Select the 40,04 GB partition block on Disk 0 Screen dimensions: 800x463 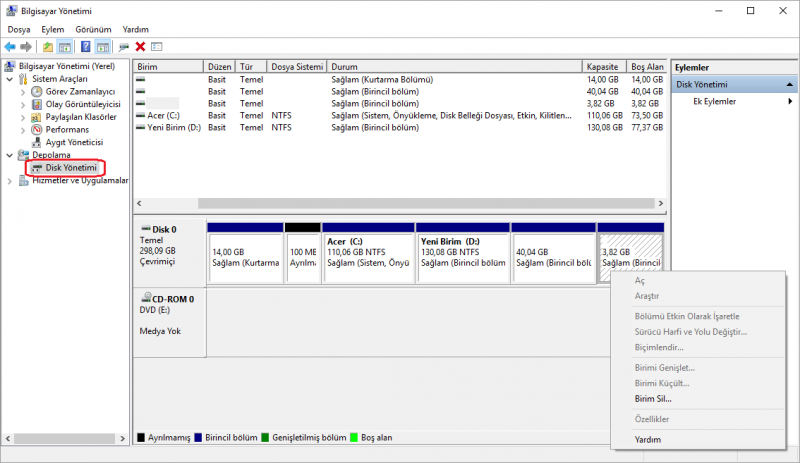pyautogui.click(x=554, y=253)
